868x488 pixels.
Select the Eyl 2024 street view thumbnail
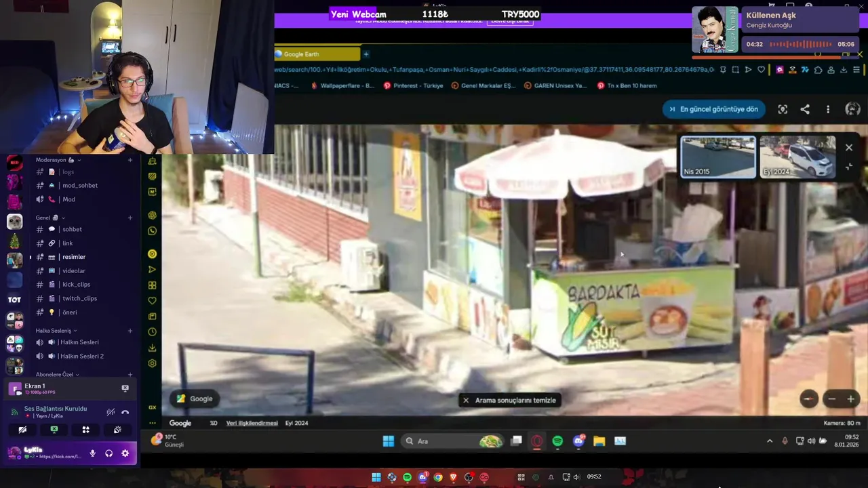coord(798,157)
